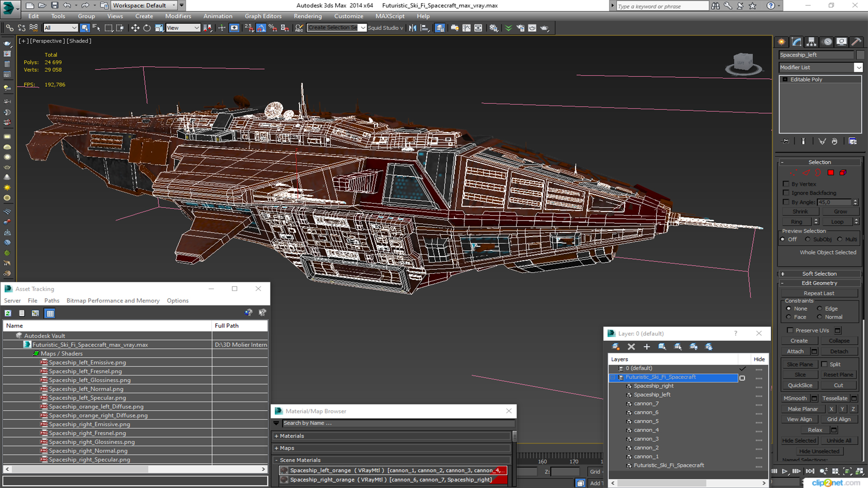Image resolution: width=868 pixels, height=488 pixels.
Task: Open the Create command panel tab
Action: pyautogui.click(x=781, y=42)
